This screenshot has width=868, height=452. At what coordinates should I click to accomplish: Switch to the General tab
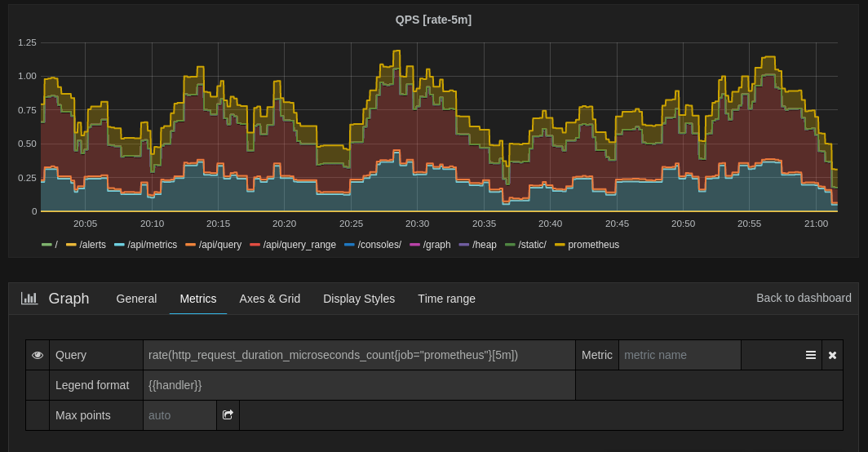click(x=136, y=299)
